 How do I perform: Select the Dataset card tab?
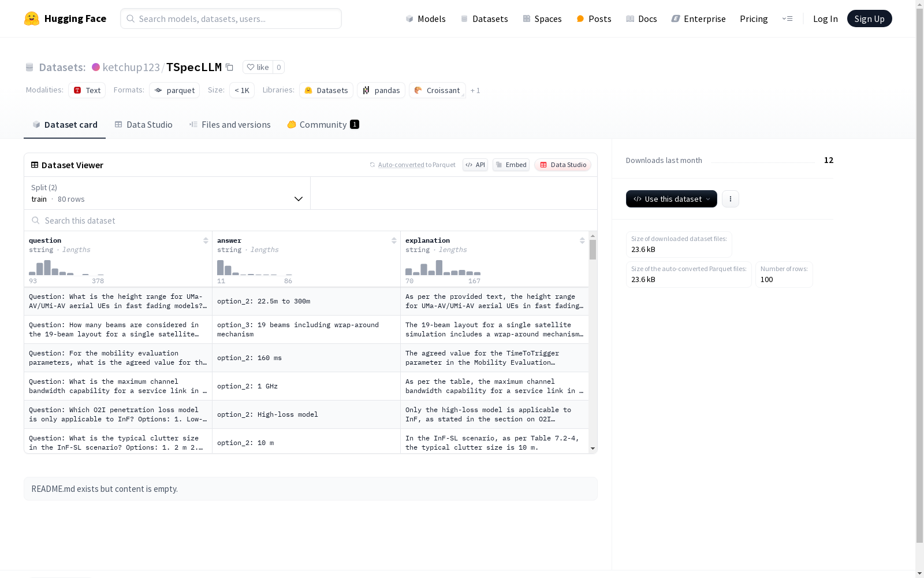tap(65, 125)
